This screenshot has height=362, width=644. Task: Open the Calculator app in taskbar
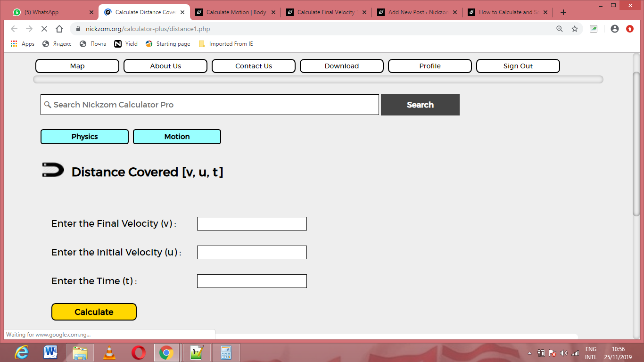(x=226, y=352)
